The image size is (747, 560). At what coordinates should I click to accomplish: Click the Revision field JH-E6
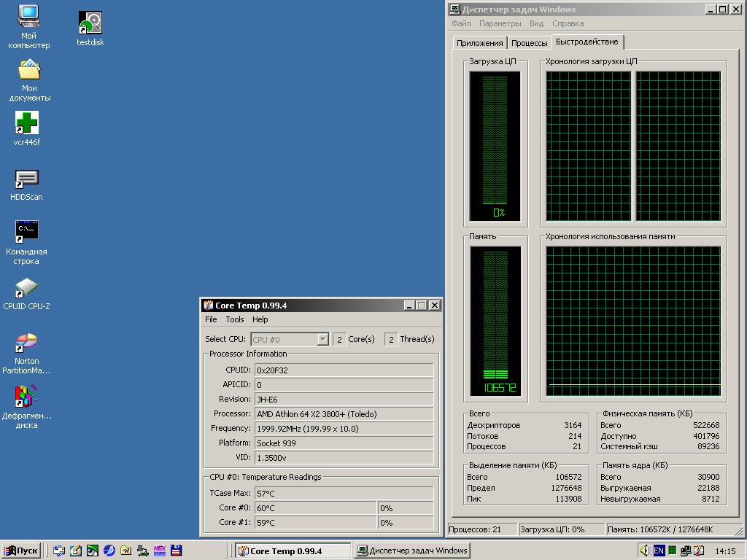(344, 399)
